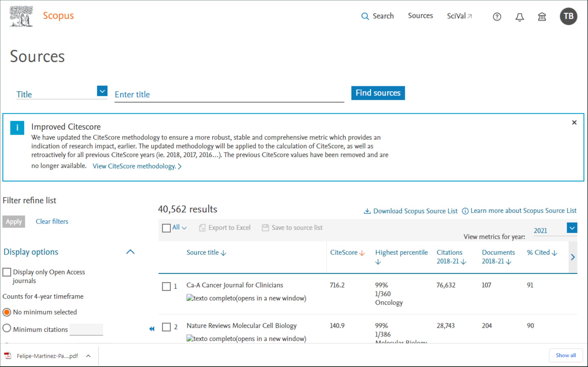Open the help question mark icon
The height and width of the screenshot is (367, 588).
coord(497,17)
